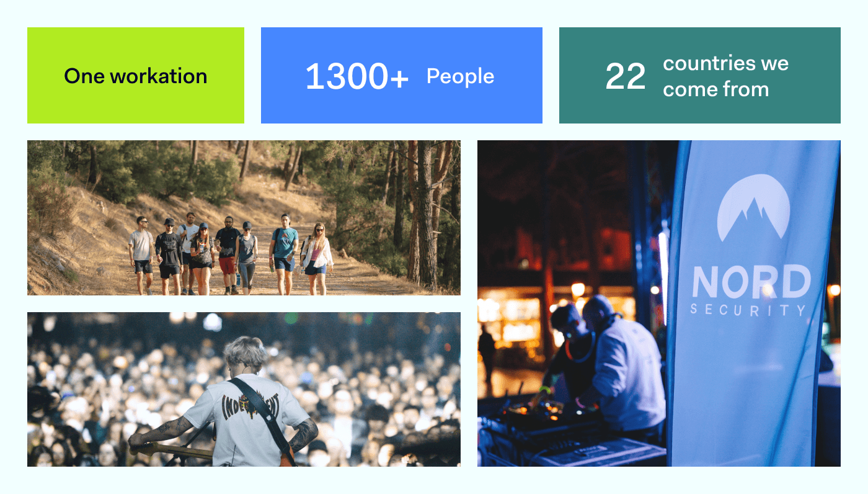Image resolution: width=868 pixels, height=494 pixels.
Task: Open the teal 22 countries tile
Action: pyautogui.click(x=700, y=76)
